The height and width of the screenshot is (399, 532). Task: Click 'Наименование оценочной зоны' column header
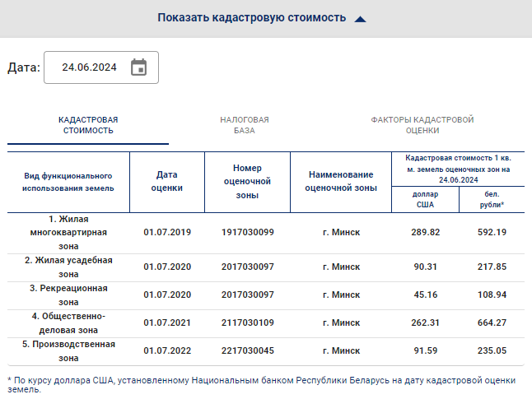coord(341,181)
